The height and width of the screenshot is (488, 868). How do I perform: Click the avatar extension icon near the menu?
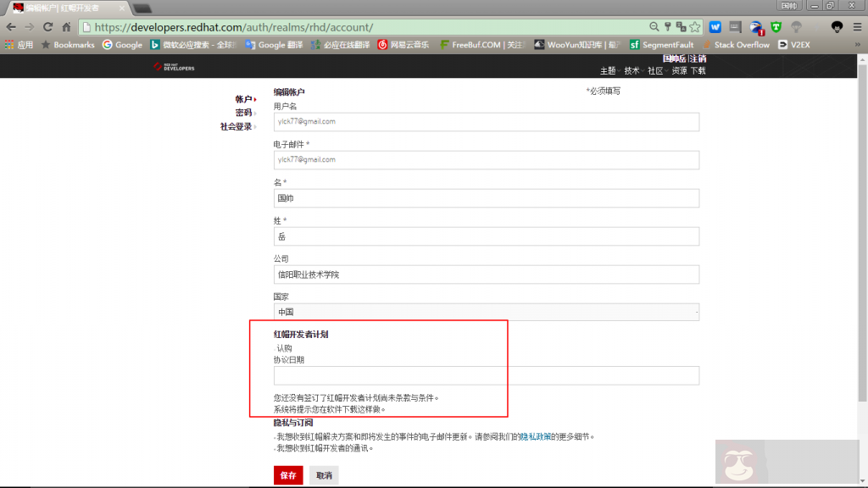tap(837, 26)
